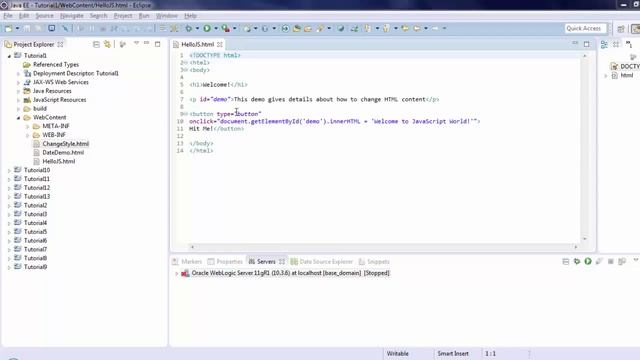The height and width of the screenshot is (360, 640).
Task: Click the Save toolbar icon
Action: (x=27, y=29)
